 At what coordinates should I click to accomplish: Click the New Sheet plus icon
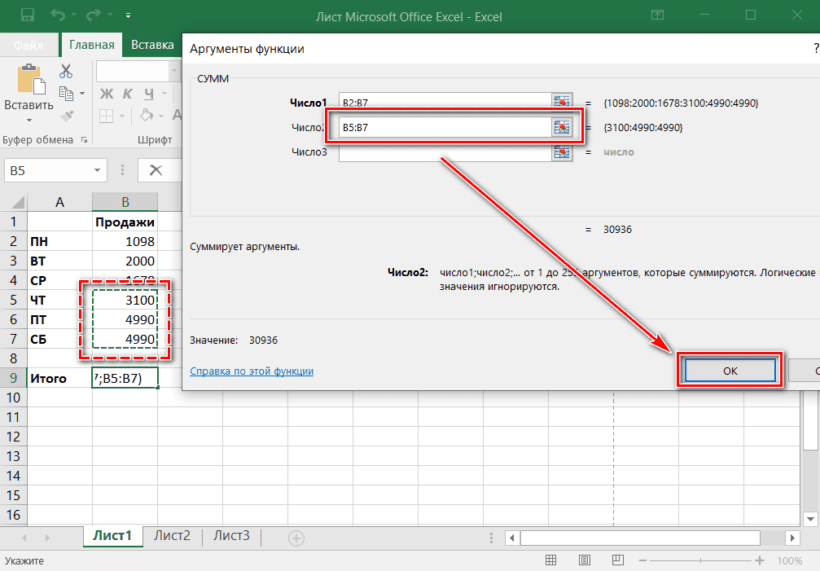[x=297, y=538]
